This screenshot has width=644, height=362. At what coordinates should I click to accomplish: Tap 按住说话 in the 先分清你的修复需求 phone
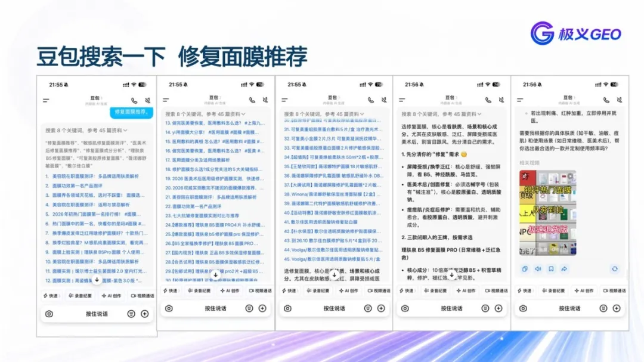click(452, 308)
